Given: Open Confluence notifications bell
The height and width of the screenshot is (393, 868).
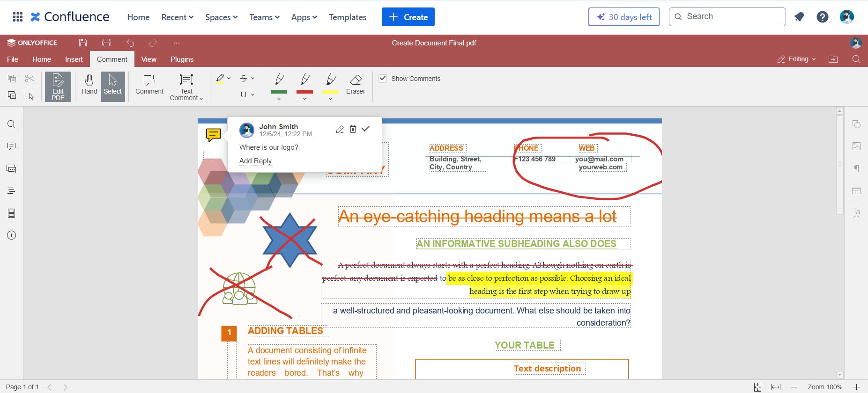Looking at the screenshot, I should coord(799,17).
